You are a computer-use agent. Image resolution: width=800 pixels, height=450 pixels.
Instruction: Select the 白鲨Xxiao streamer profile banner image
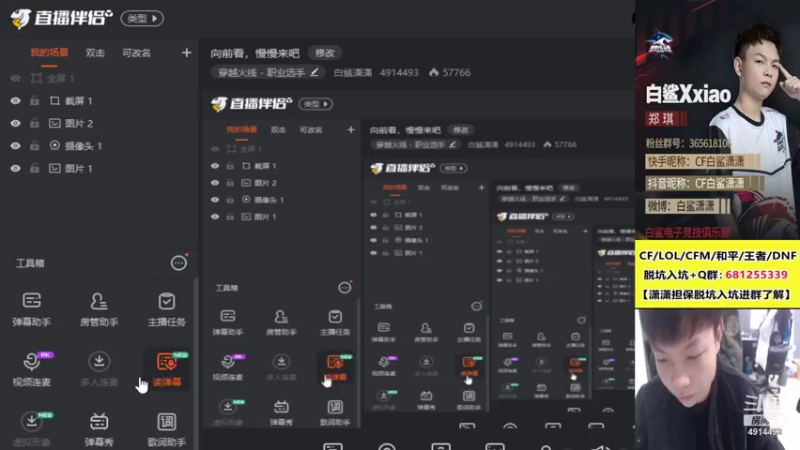point(717,120)
